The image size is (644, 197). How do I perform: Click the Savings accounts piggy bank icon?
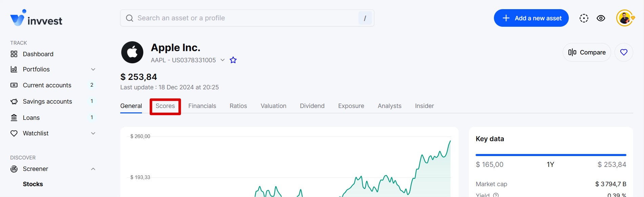click(14, 102)
